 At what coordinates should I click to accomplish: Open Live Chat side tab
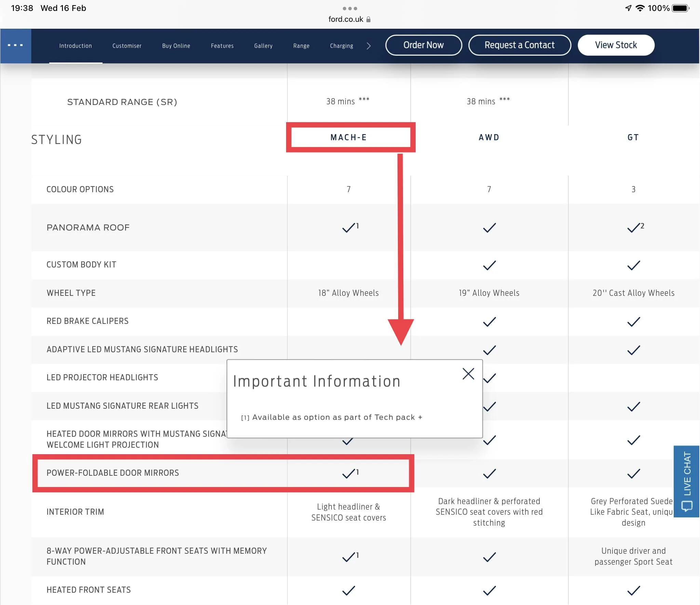686,481
